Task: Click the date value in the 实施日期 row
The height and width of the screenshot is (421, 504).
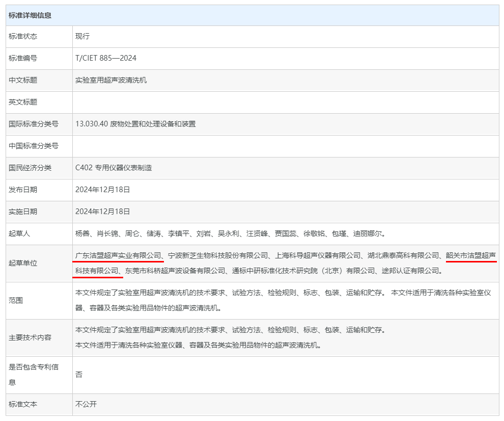Action: pos(103,212)
